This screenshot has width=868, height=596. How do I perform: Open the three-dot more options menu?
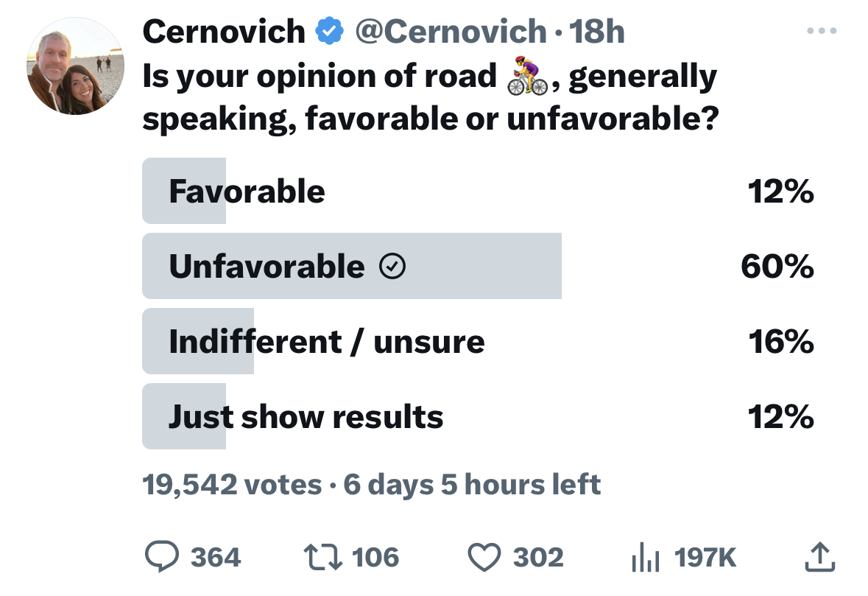[x=822, y=30]
